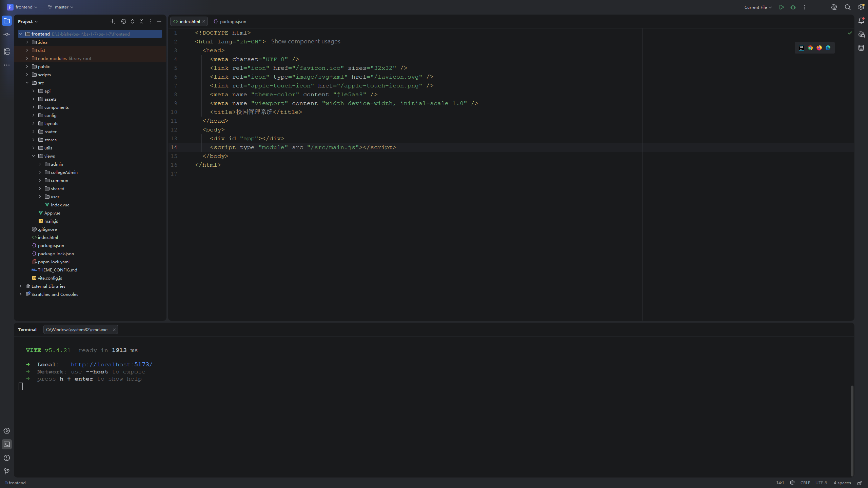Expand the node_modules folder

27,58
